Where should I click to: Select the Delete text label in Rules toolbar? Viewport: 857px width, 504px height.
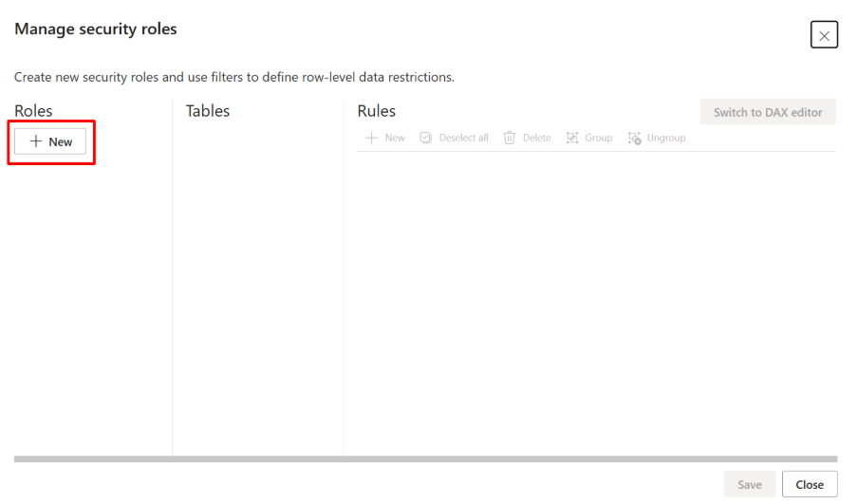click(536, 138)
